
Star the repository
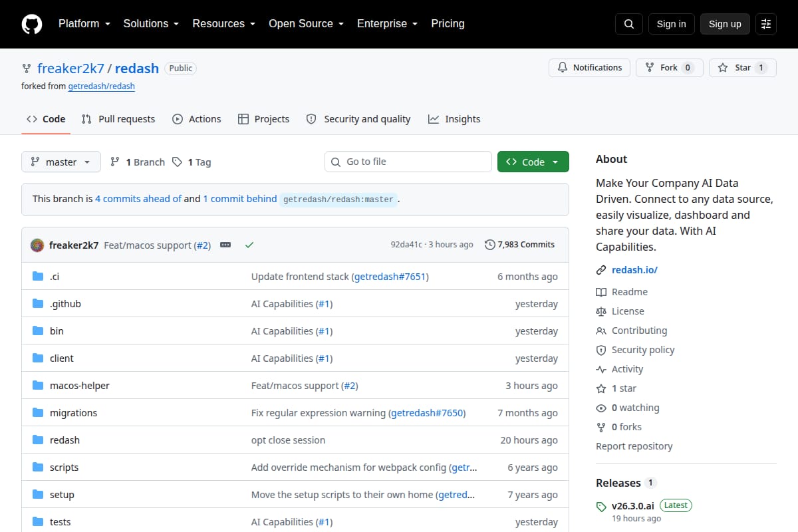click(x=743, y=67)
